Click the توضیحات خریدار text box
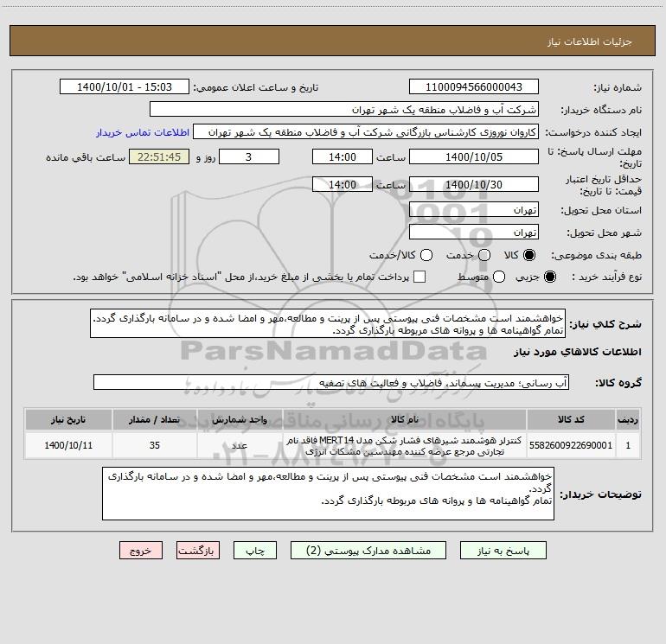 coord(328,494)
